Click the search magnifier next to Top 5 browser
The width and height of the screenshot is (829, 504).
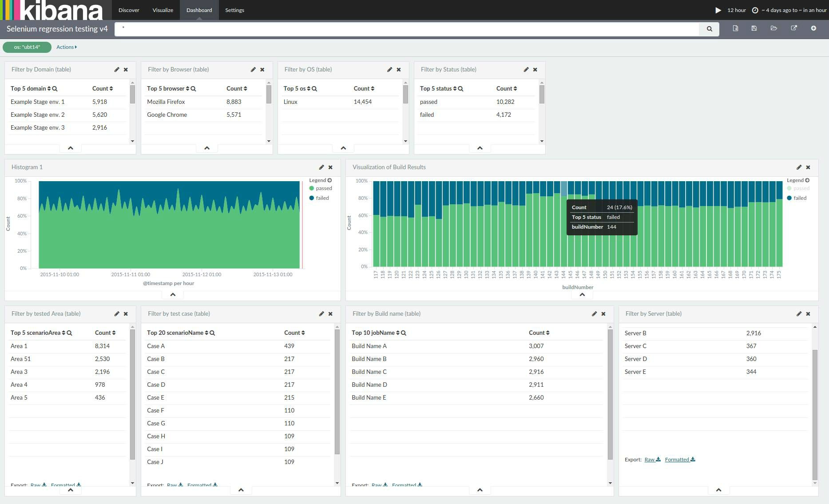pos(193,88)
